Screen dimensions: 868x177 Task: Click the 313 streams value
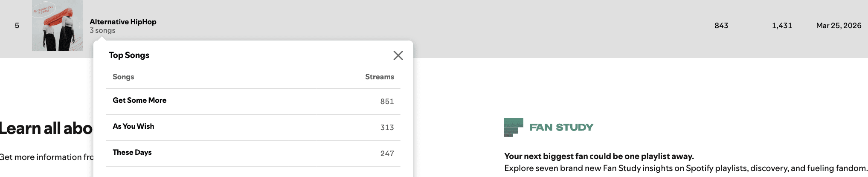(x=387, y=128)
